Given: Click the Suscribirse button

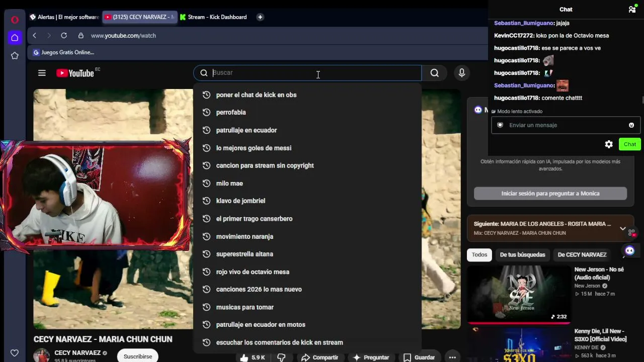Looking at the screenshot, I should [138, 356].
